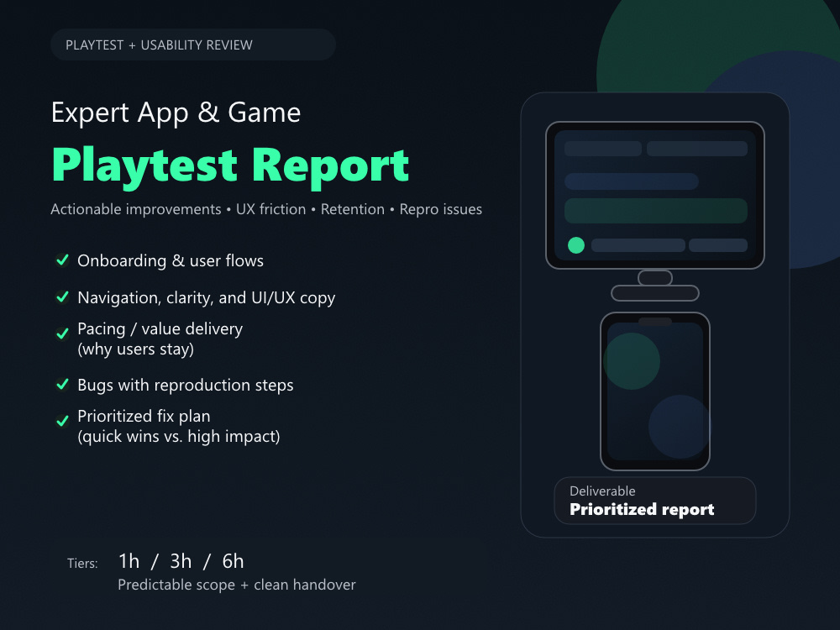
Task: Click the desktop monitor illustration
Action: (x=654, y=211)
